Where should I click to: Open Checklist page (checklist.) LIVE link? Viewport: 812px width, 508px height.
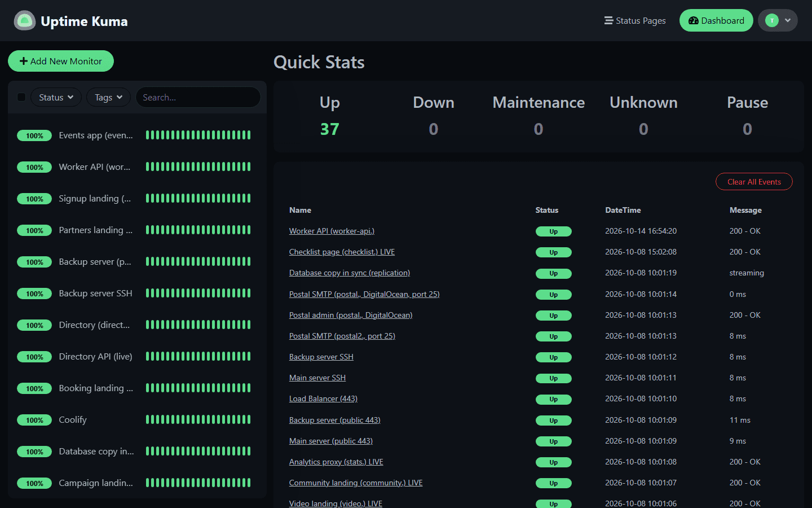[342, 252]
